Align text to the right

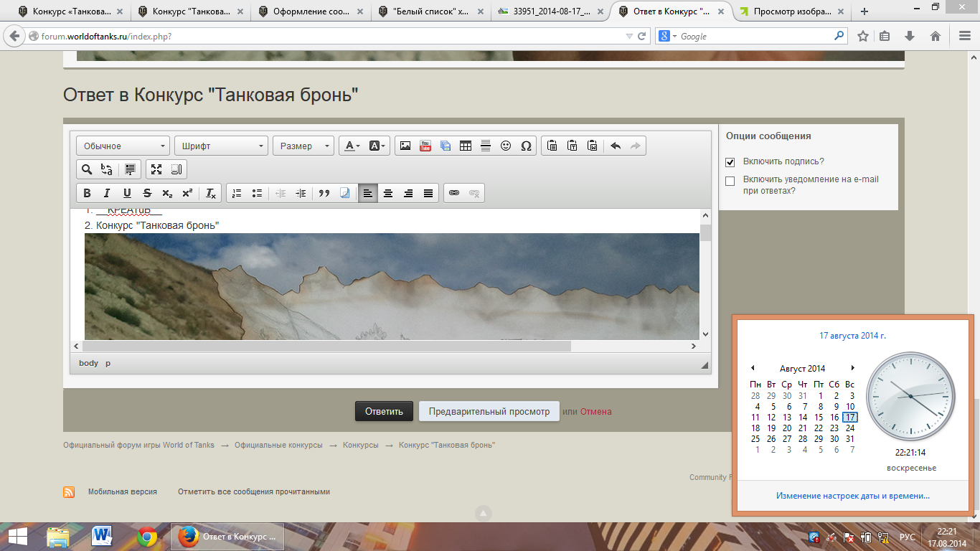[408, 193]
